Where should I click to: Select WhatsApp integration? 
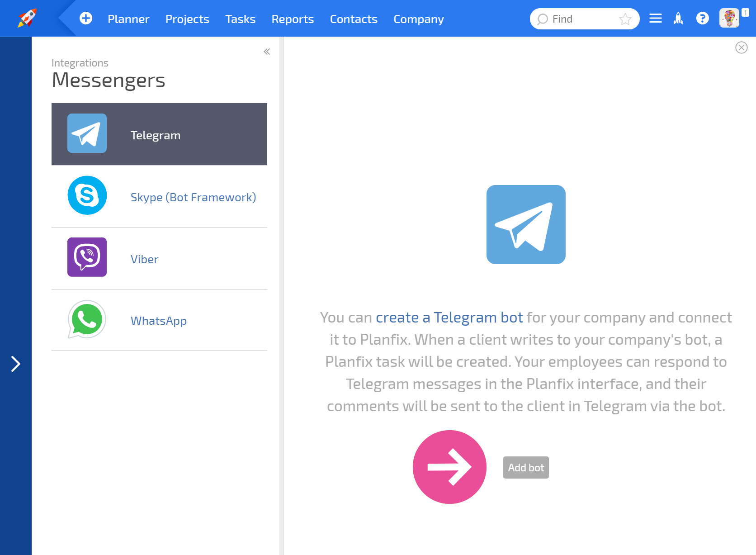tap(159, 320)
